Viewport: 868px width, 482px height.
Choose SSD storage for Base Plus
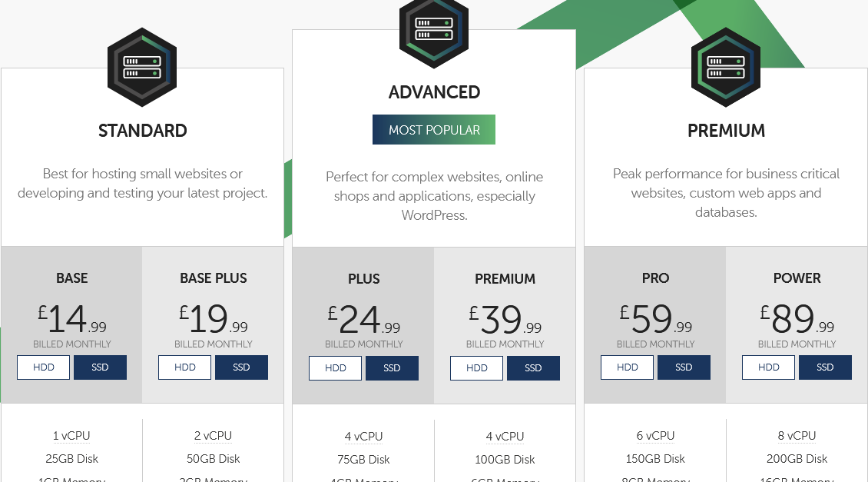point(241,367)
